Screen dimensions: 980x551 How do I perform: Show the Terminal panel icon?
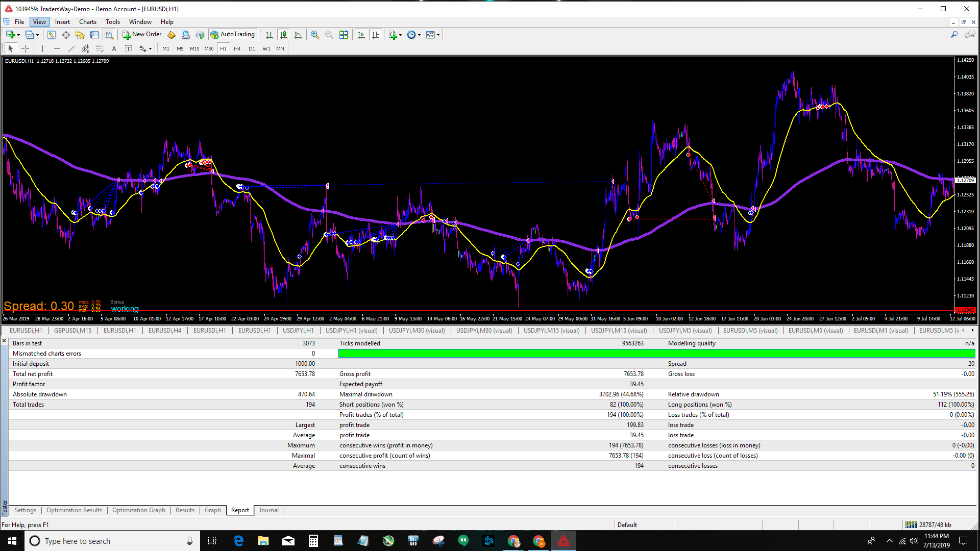(x=94, y=35)
